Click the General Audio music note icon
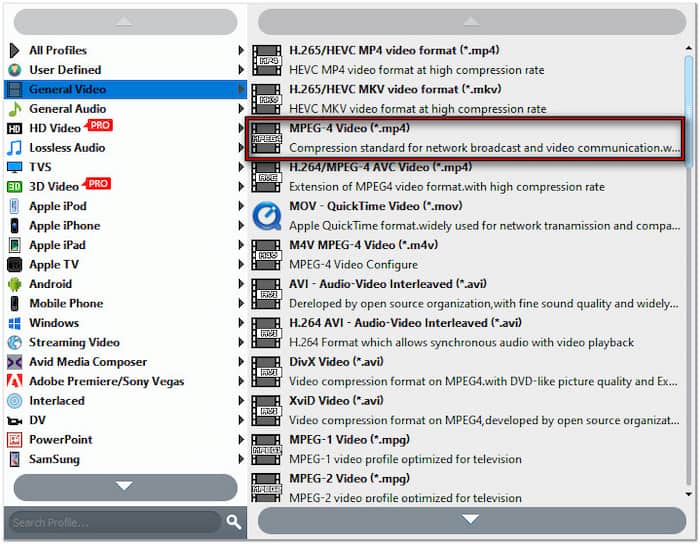 (15, 109)
